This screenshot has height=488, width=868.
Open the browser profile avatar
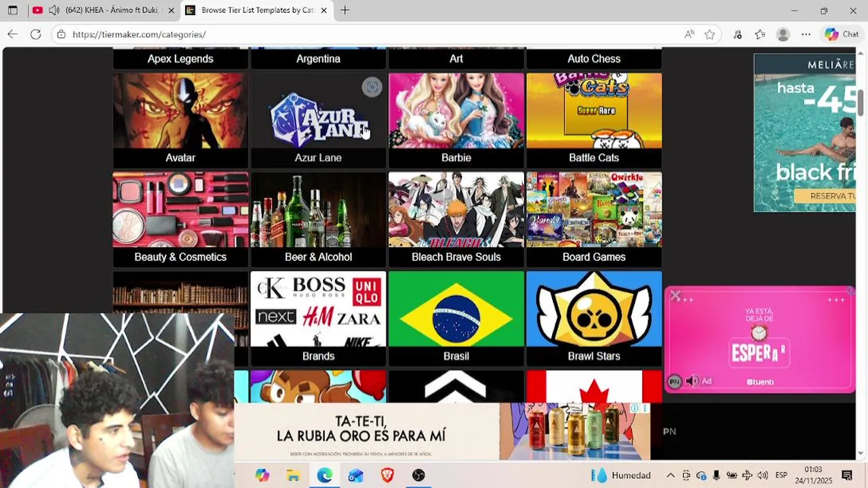click(x=783, y=34)
